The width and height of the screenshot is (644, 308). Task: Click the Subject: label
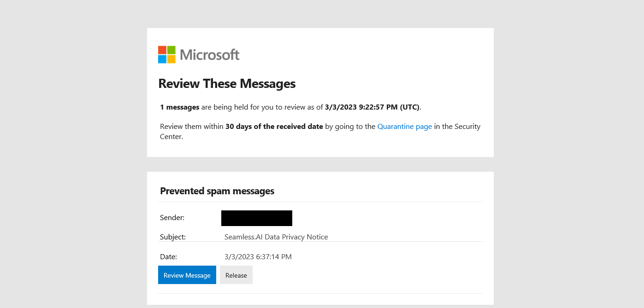[x=172, y=237]
